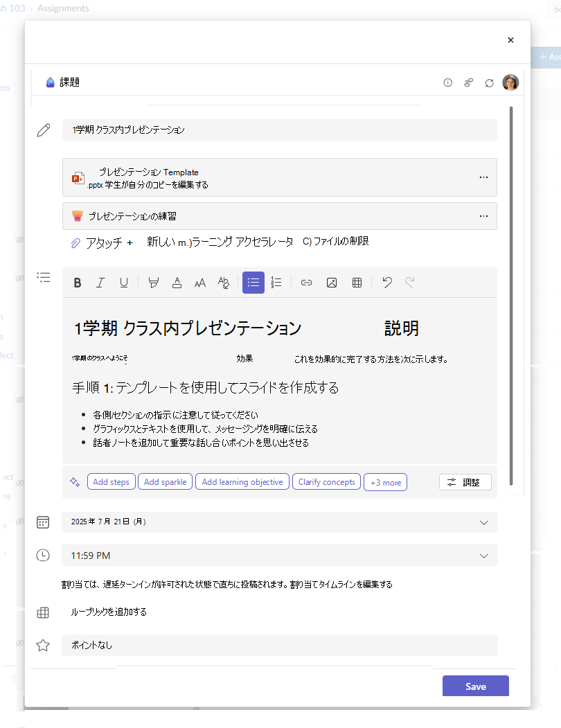Click the heading 手順 1 in the editor
Viewport: 561px width, 728px height.
(x=205, y=388)
